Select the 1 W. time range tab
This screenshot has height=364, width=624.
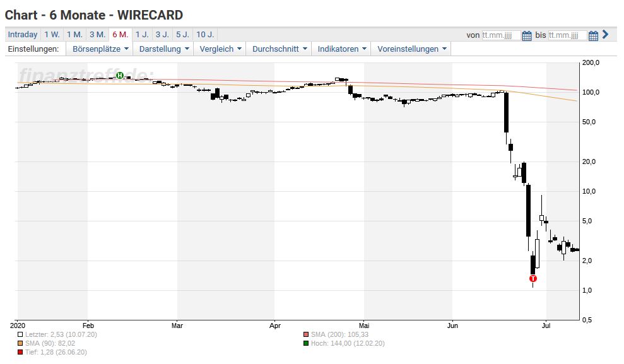click(x=52, y=35)
